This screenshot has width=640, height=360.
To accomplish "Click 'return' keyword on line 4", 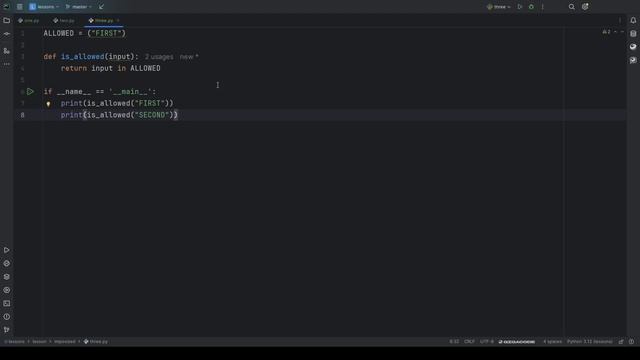I will 74,68.
